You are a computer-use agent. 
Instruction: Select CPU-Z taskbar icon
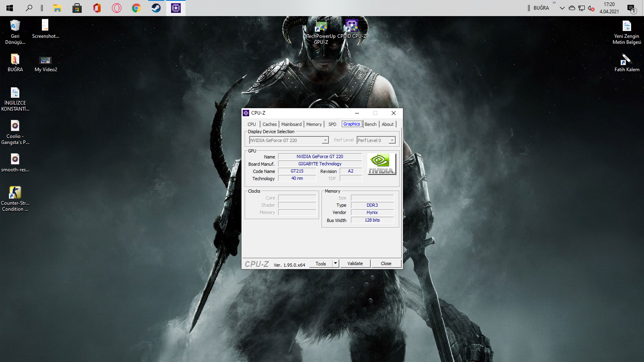click(176, 8)
